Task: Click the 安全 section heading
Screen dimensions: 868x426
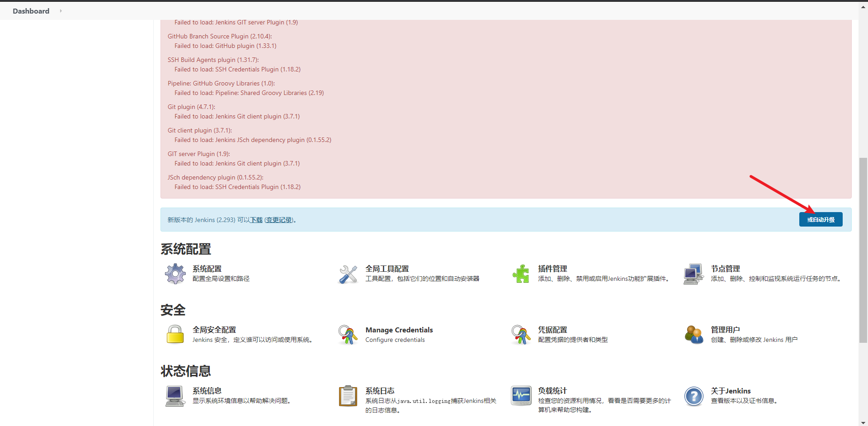Action: (x=173, y=310)
